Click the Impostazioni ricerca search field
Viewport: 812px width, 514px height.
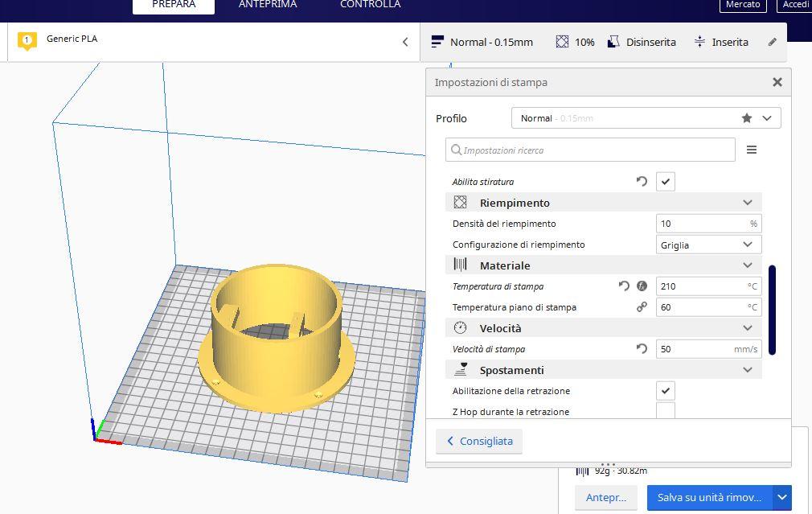(591, 150)
